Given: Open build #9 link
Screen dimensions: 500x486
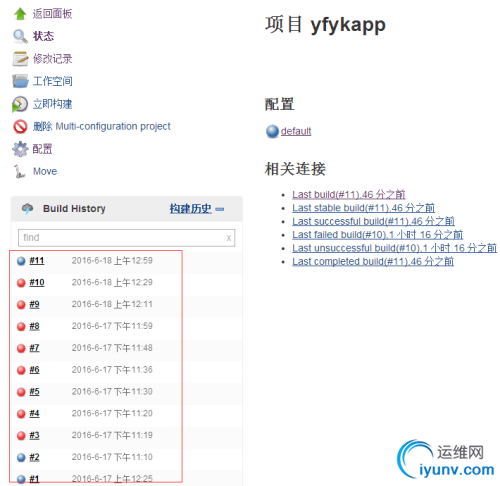Looking at the screenshot, I should [34, 304].
